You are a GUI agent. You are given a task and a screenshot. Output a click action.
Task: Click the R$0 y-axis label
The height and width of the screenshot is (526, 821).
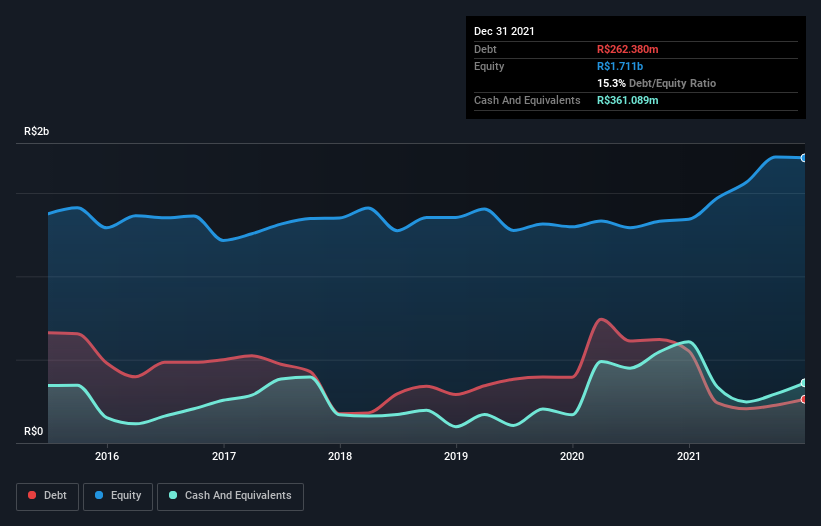pyautogui.click(x=34, y=431)
